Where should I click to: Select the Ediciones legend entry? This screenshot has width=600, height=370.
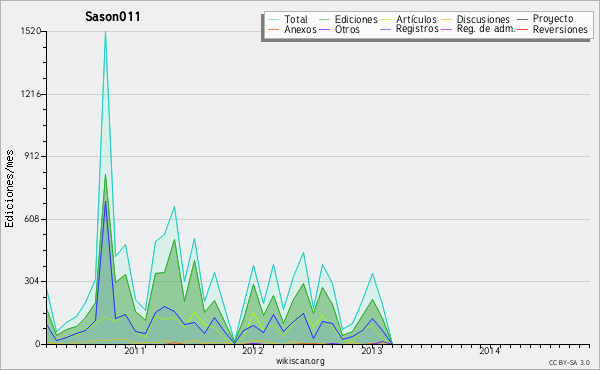coord(348,19)
